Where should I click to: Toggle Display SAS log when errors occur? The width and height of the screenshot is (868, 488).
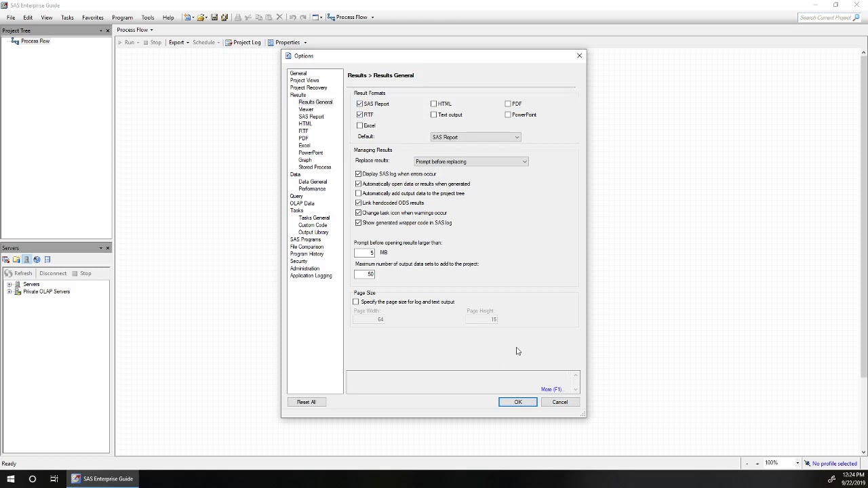click(x=358, y=174)
